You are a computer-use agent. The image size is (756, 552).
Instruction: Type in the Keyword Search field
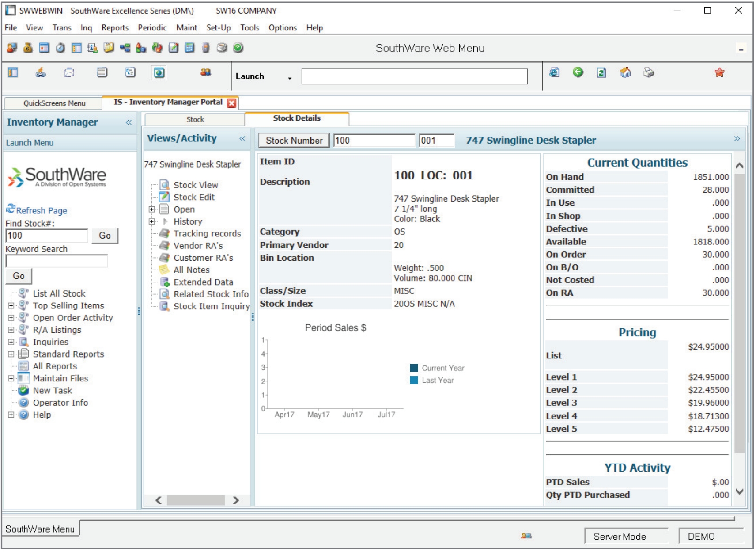[57, 261]
